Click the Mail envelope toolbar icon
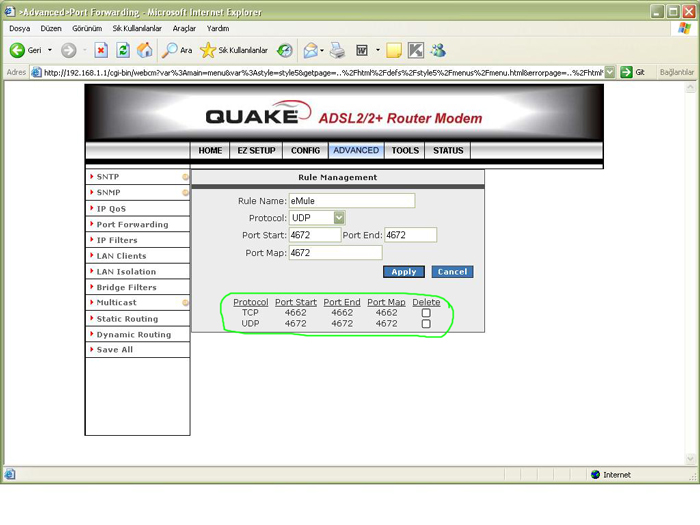The width and height of the screenshot is (700, 525). click(x=310, y=50)
